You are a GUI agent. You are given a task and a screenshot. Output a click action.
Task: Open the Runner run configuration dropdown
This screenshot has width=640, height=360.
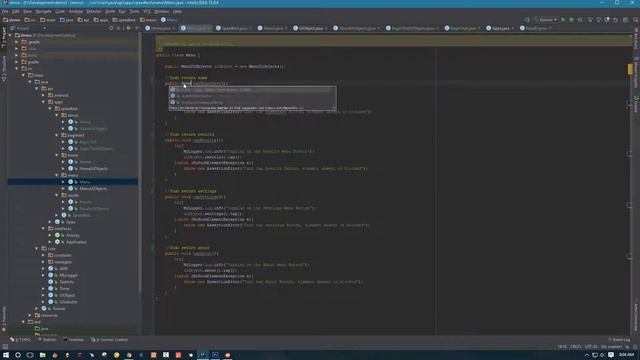(x=546, y=20)
